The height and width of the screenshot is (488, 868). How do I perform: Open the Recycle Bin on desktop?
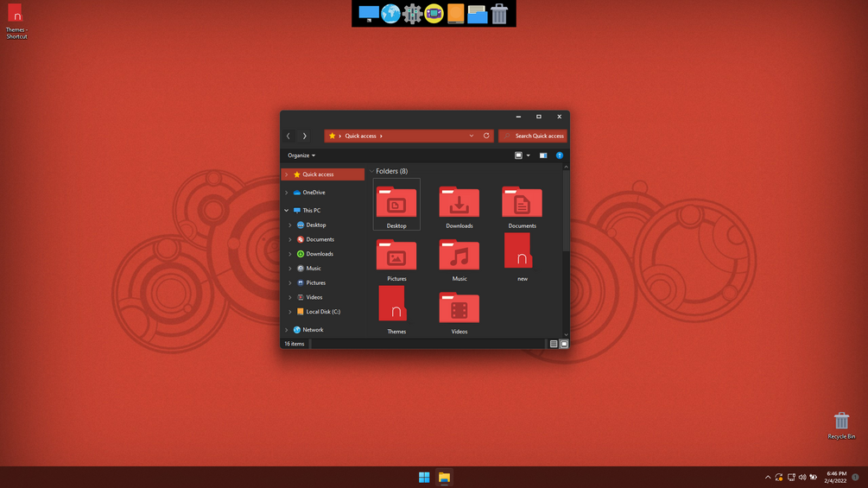841,425
